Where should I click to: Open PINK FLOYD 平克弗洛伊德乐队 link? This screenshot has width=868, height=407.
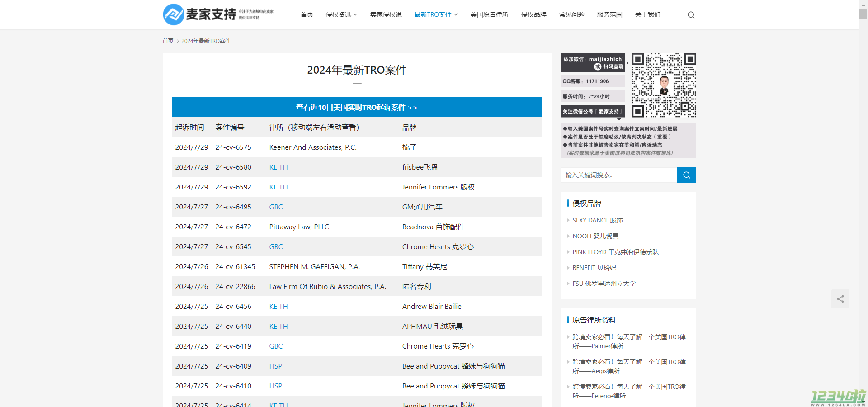pyautogui.click(x=616, y=252)
